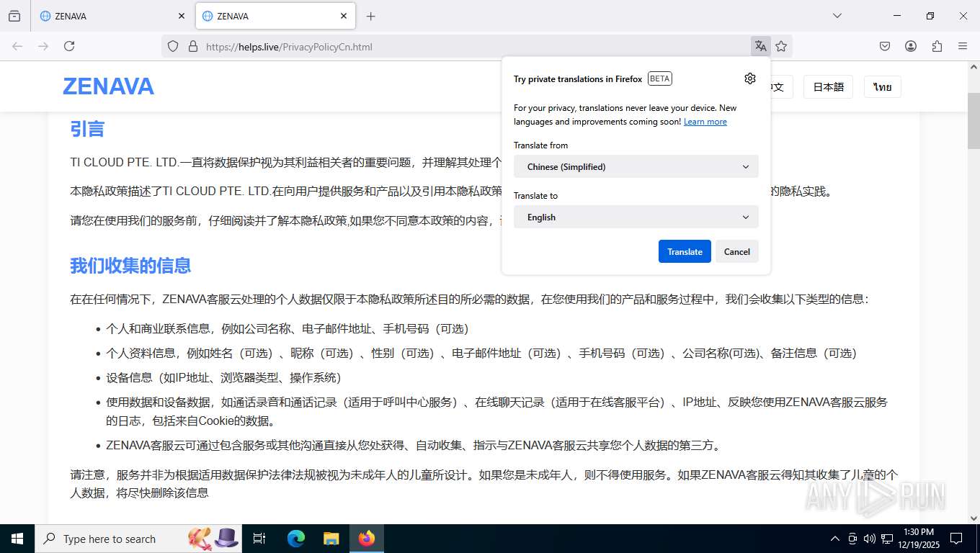980x553 pixels.
Task: Switch page language to 日本語
Action: pyautogui.click(x=828, y=87)
